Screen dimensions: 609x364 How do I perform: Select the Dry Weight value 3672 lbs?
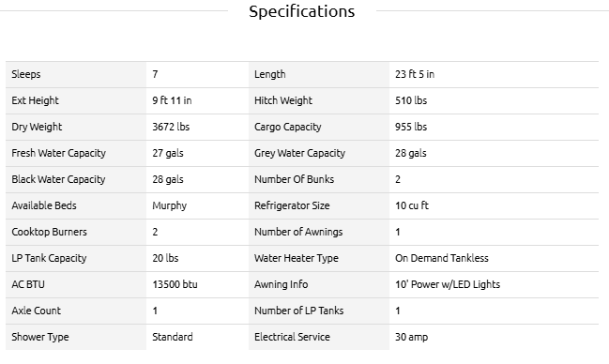[x=171, y=127]
